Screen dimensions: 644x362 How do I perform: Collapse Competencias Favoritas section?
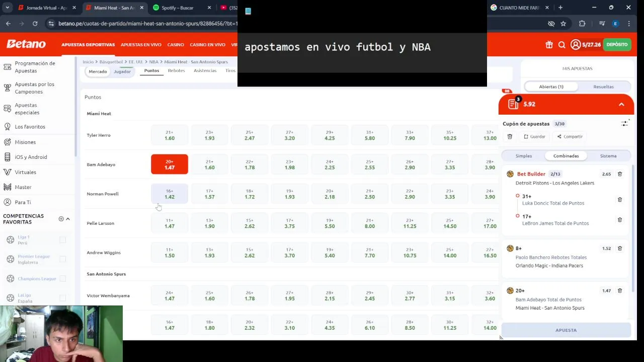coord(68,219)
